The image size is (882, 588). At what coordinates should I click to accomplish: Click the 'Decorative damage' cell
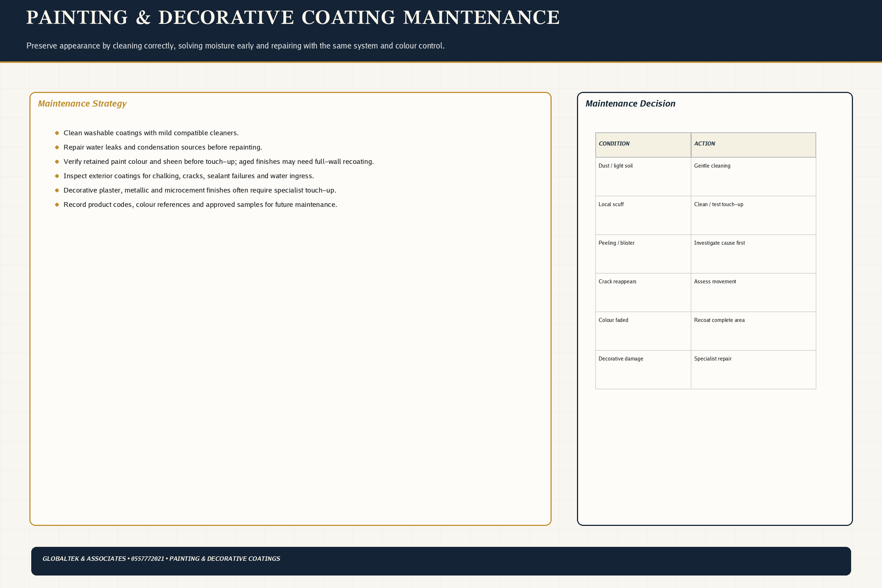pyautogui.click(x=643, y=370)
